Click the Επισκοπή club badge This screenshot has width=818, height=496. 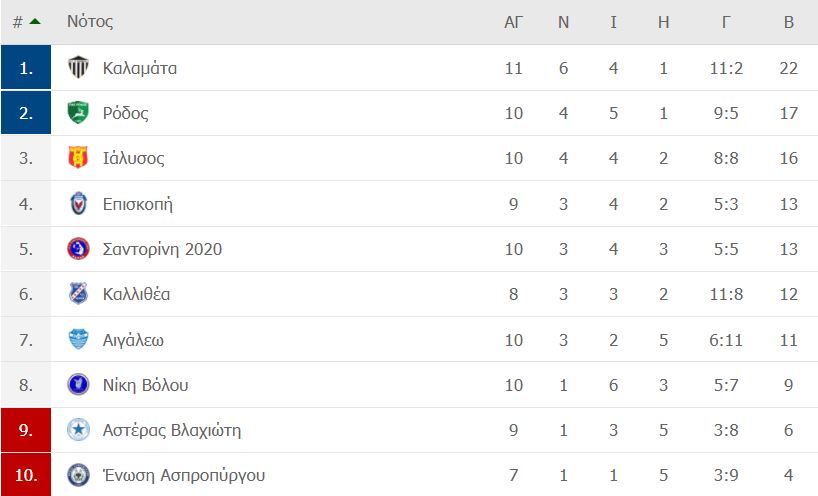78,203
